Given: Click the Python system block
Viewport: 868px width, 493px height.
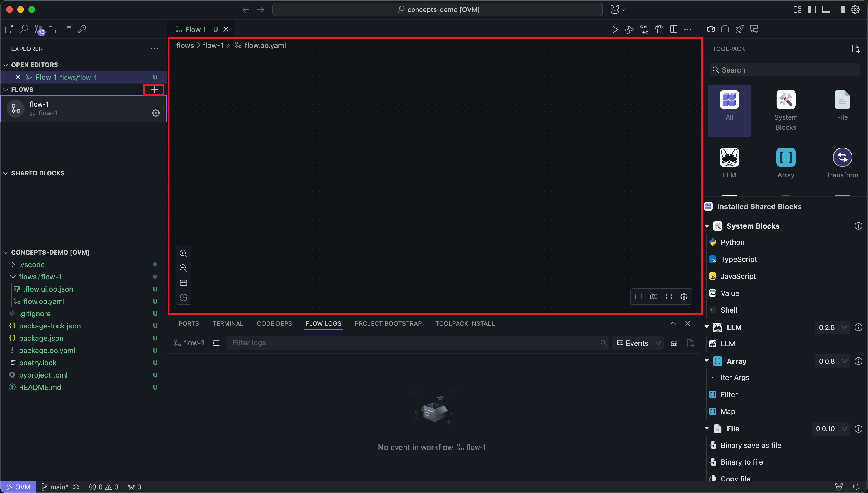Looking at the screenshot, I should tap(732, 242).
